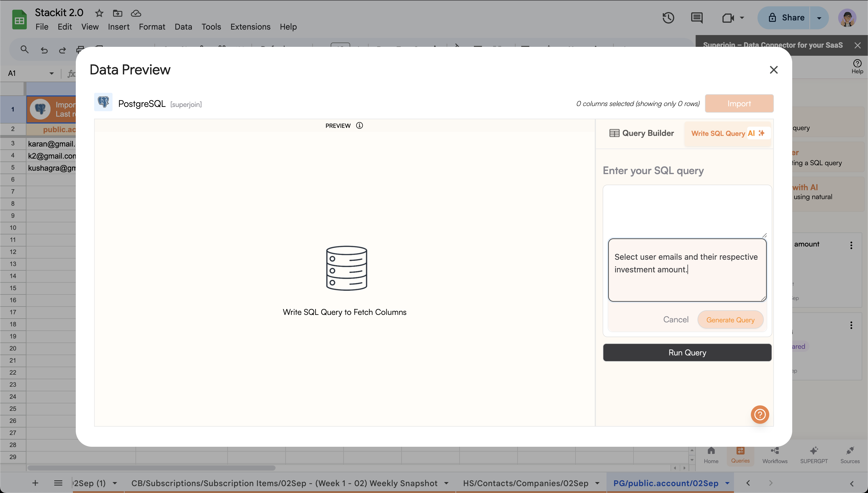Viewport: 868px width, 493px height.
Task: Click the Run Query button
Action: (687, 353)
